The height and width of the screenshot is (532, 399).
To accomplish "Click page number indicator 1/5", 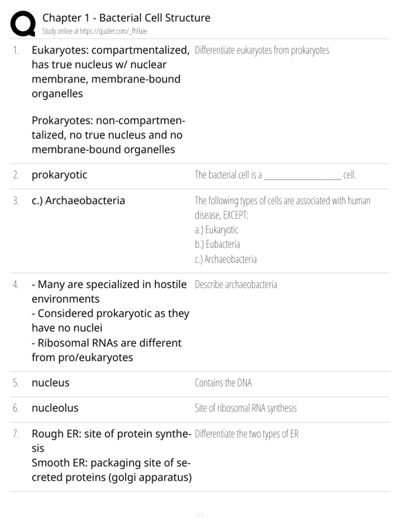I will [199, 515].
